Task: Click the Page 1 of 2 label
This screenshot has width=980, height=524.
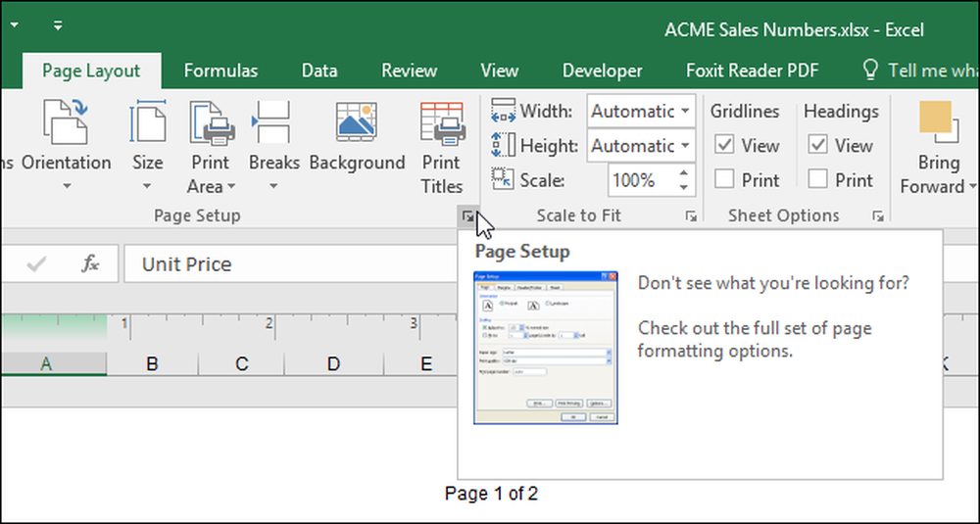Action: [491, 494]
